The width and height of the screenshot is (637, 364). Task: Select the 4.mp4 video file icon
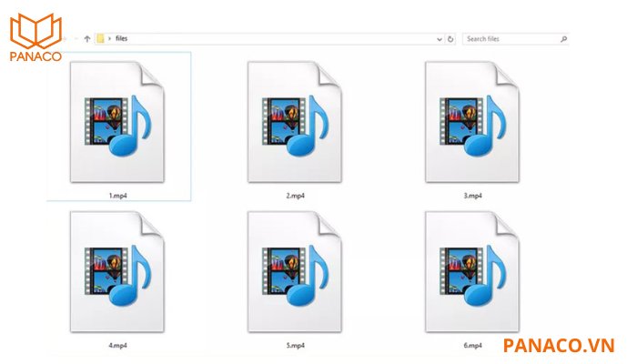117,272
